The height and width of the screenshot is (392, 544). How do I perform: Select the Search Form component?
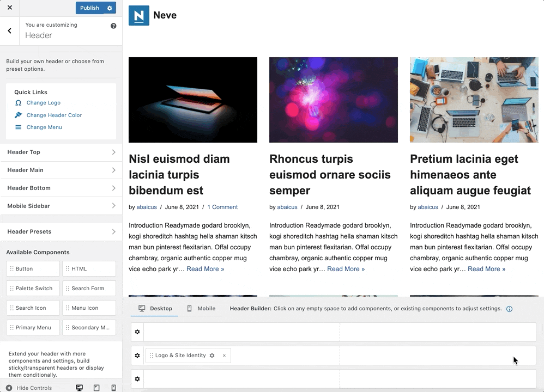point(89,289)
